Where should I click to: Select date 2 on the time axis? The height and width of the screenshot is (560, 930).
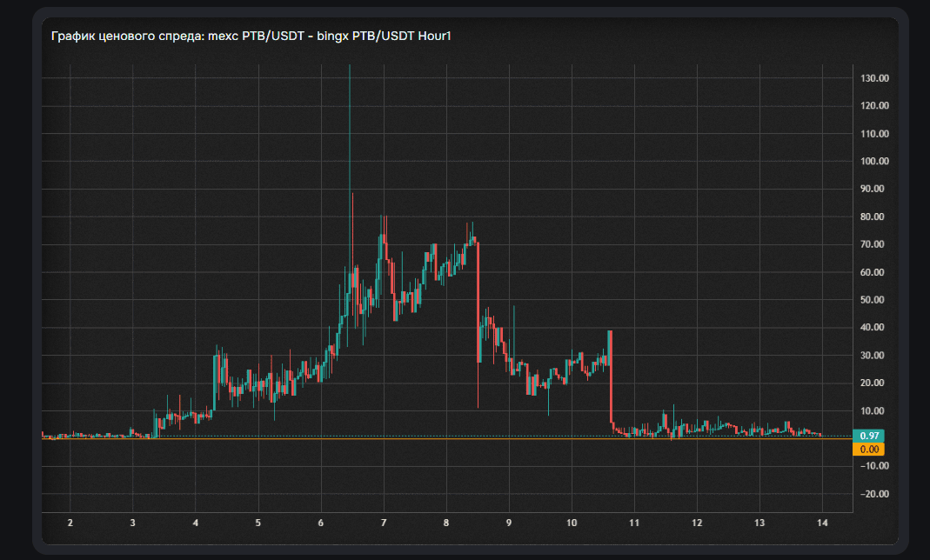point(70,523)
